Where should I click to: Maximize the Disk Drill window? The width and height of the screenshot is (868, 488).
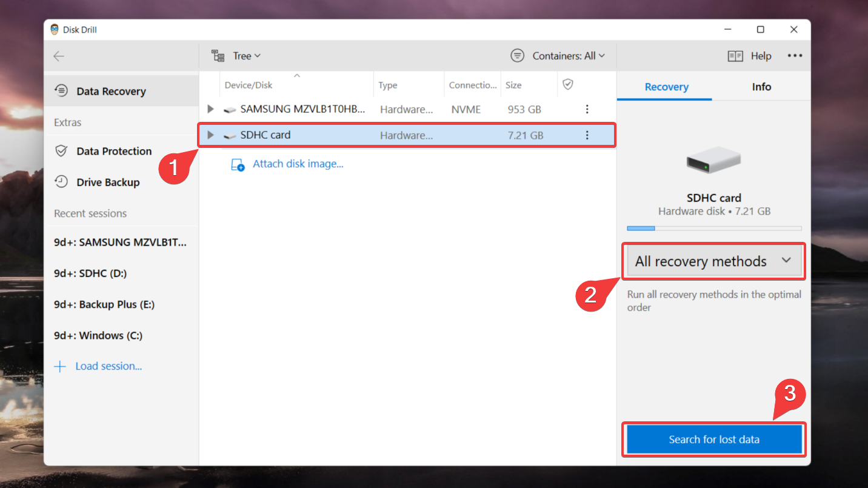(x=760, y=30)
